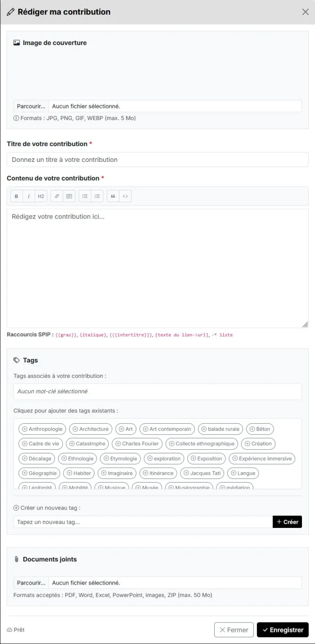Image resolution: width=315 pixels, height=644 pixels.
Task: Select the Expérience immersive tag
Action: coord(262,459)
